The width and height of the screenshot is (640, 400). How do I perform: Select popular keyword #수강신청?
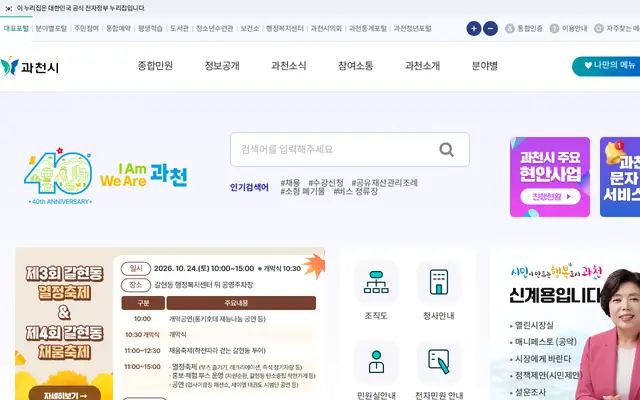(326, 182)
